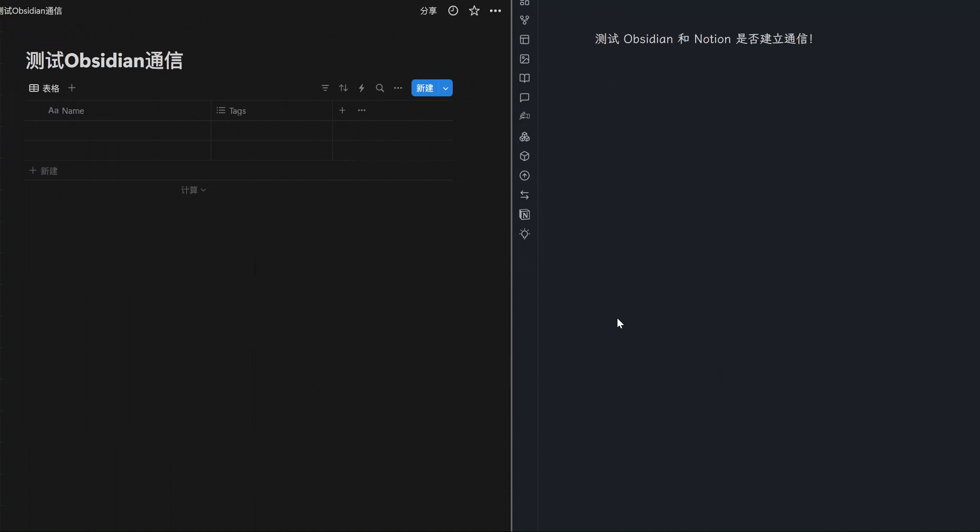
Task: Open the lightning automation icon
Action: click(361, 88)
